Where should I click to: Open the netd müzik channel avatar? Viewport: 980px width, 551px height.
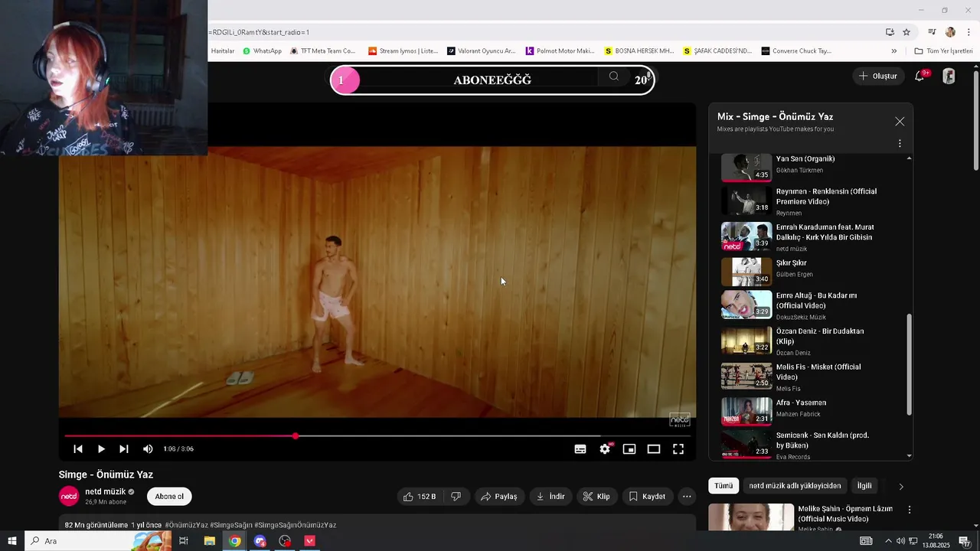pyautogui.click(x=69, y=497)
